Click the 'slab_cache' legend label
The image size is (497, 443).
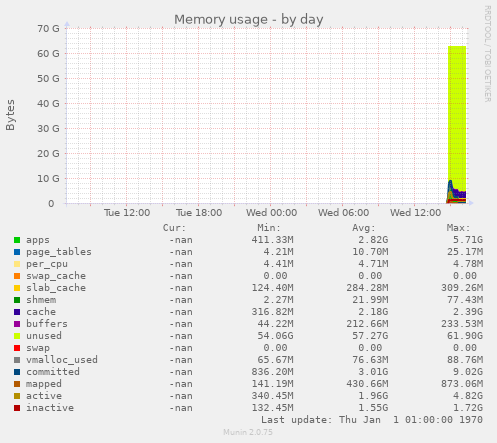pos(56,288)
